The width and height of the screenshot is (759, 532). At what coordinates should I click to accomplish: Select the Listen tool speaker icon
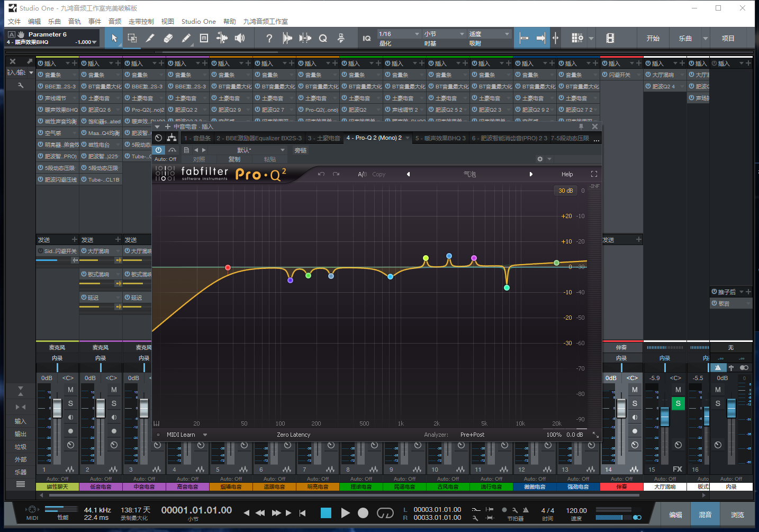(240, 38)
